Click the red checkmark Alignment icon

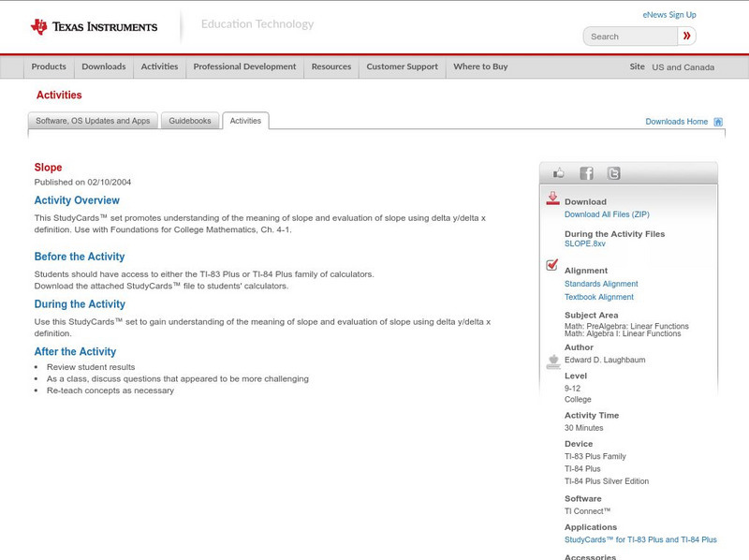(552, 266)
